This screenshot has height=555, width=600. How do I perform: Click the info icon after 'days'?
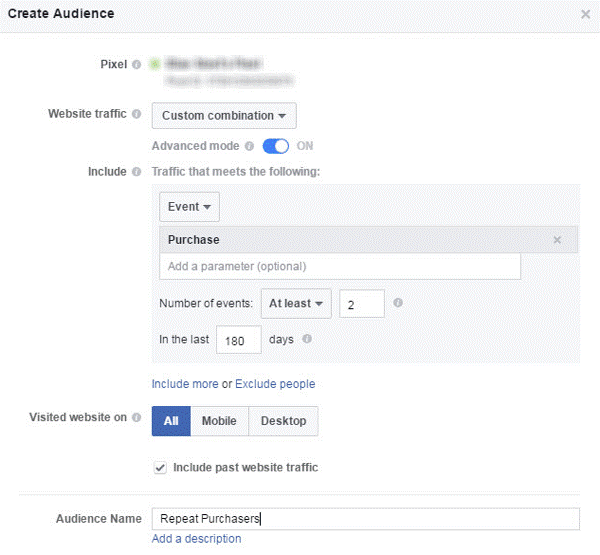(307, 339)
